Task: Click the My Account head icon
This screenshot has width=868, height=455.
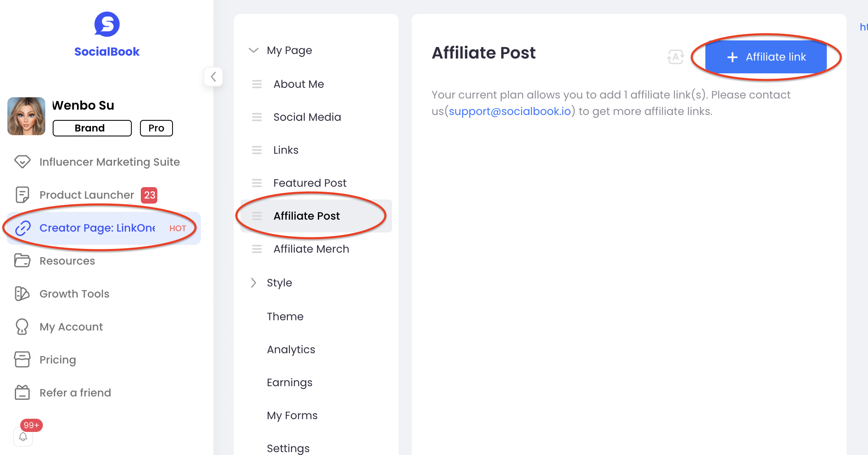Action: point(22,326)
